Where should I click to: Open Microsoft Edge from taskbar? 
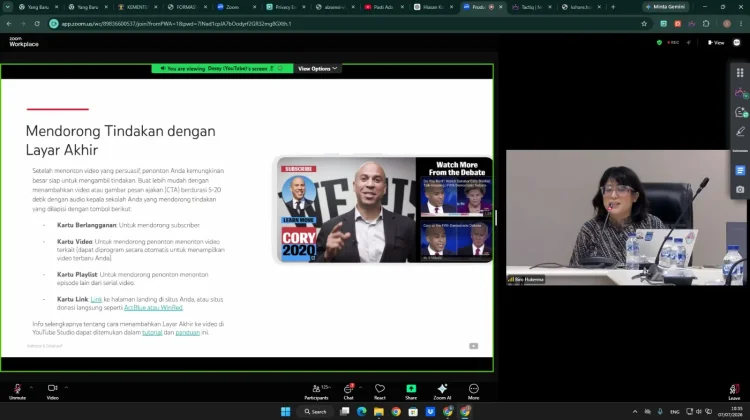point(362,411)
